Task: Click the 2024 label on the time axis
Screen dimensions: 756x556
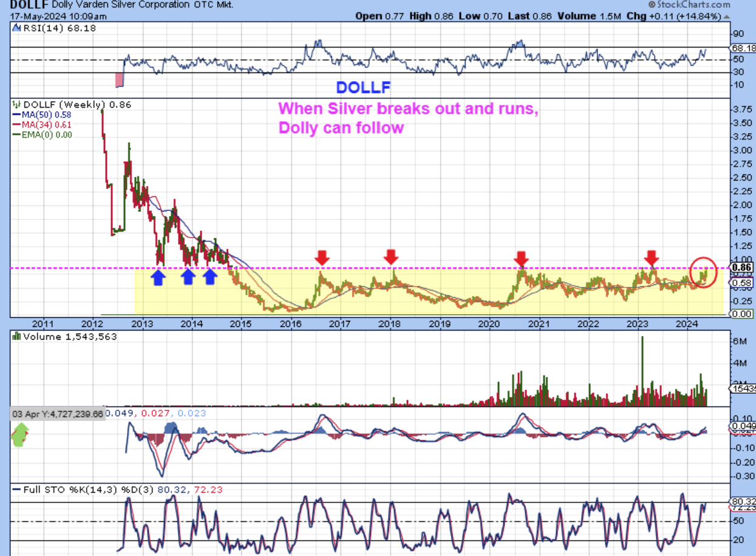Action: 688,323
